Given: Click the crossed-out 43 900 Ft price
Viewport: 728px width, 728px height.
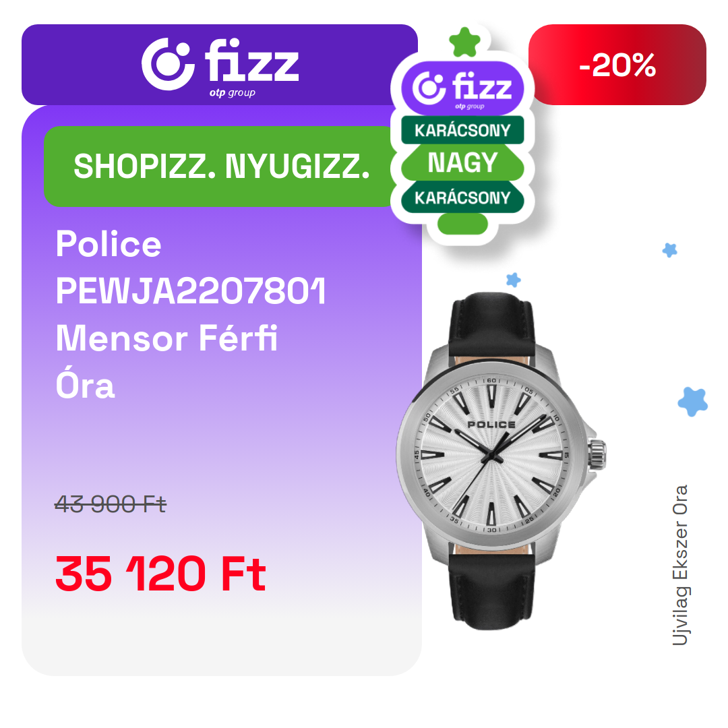Looking at the screenshot, I should (x=111, y=504).
